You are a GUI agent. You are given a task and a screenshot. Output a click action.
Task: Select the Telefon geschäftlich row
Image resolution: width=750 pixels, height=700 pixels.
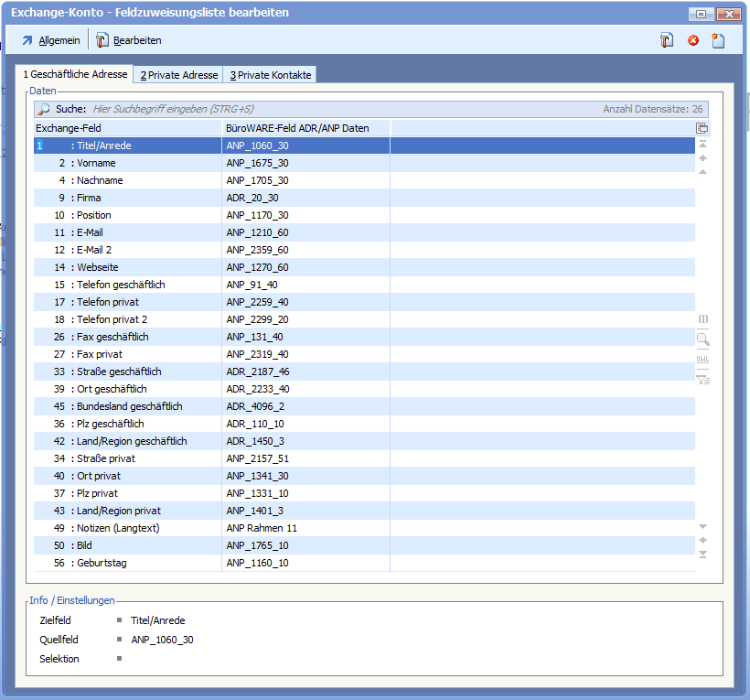click(x=128, y=285)
